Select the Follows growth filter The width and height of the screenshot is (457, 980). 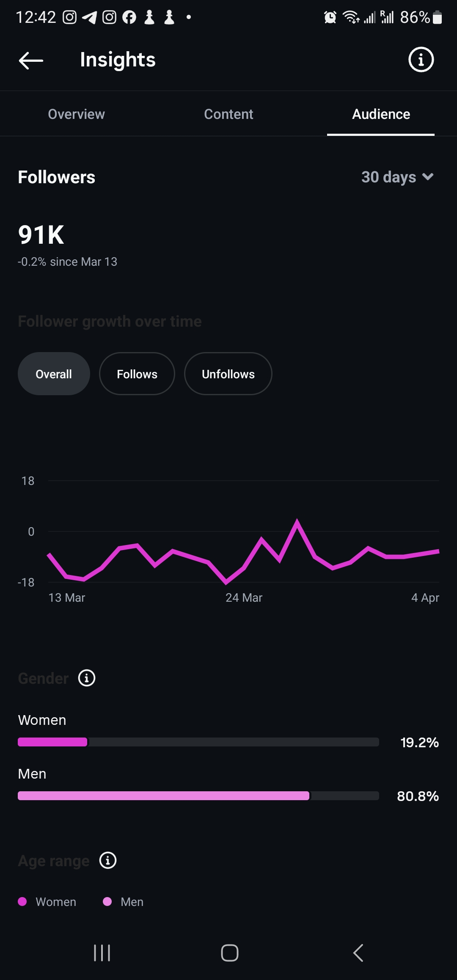[137, 374]
